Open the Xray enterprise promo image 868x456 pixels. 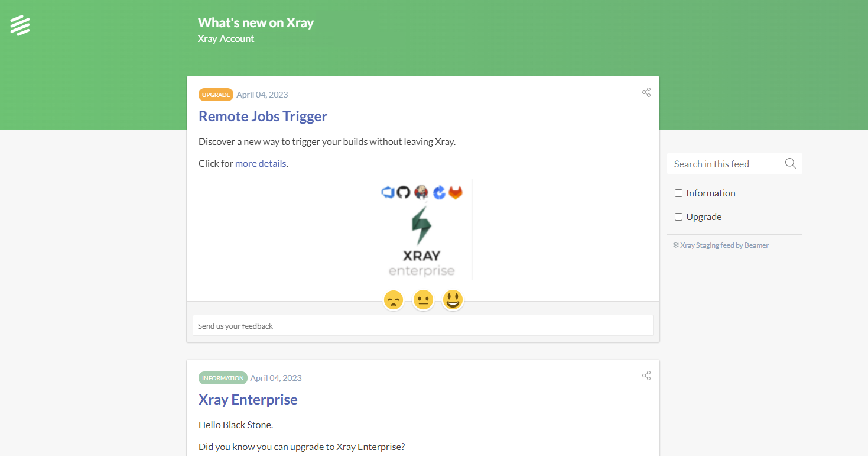(423, 231)
